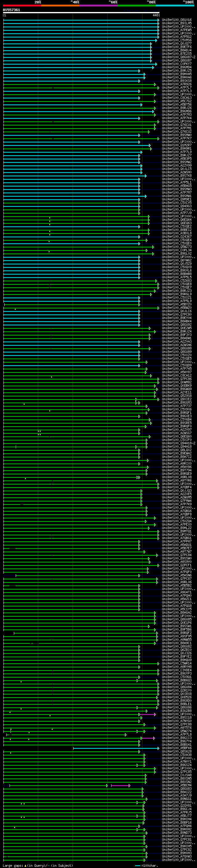Click hit label UniRef100_A7P737
197x868 pixels.
[x=177, y=406]
